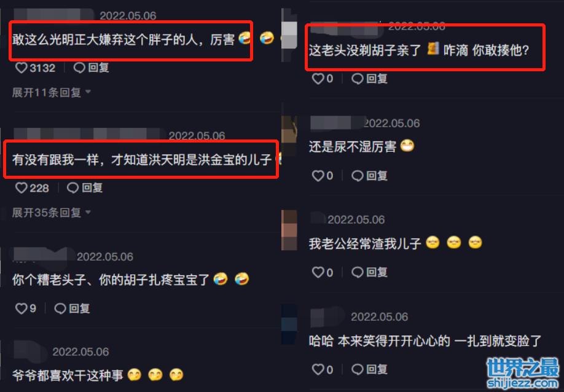The width and height of the screenshot is (564, 392).
Task: Expand 展开11条回复 replies
Action: (x=51, y=92)
